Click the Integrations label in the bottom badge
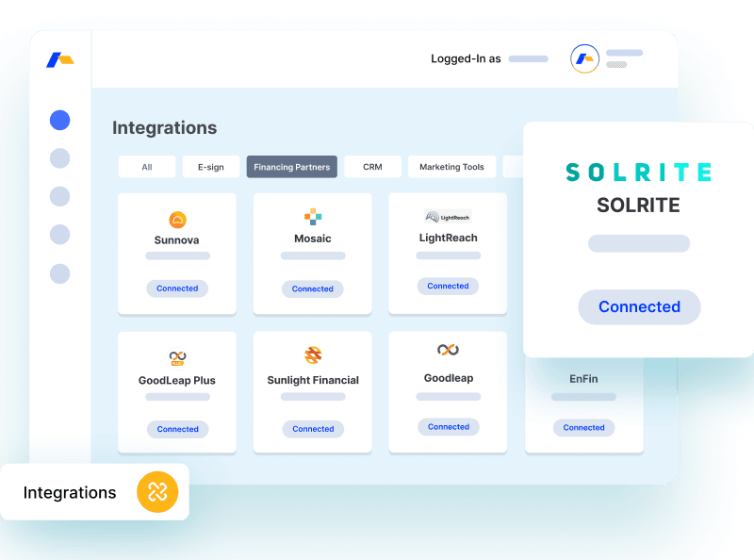The height and width of the screenshot is (560, 754). point(70,493)
